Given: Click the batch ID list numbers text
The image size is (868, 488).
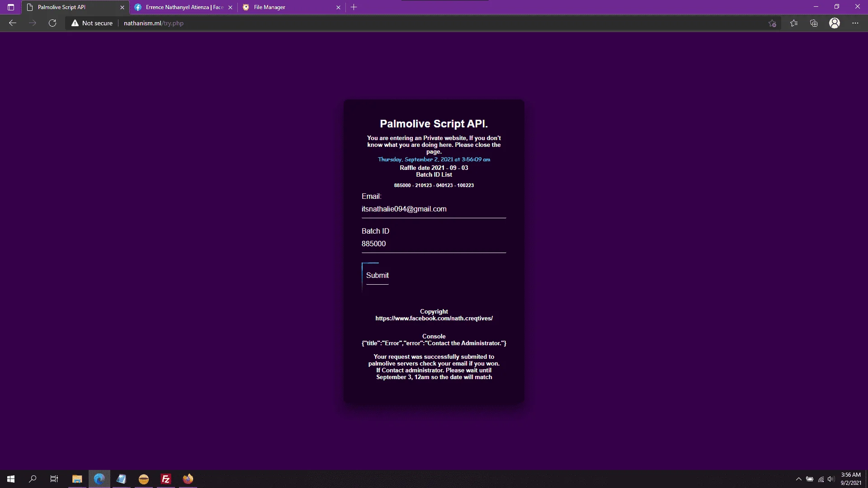Looking at the screenshot, I should (x=434, y=185).
